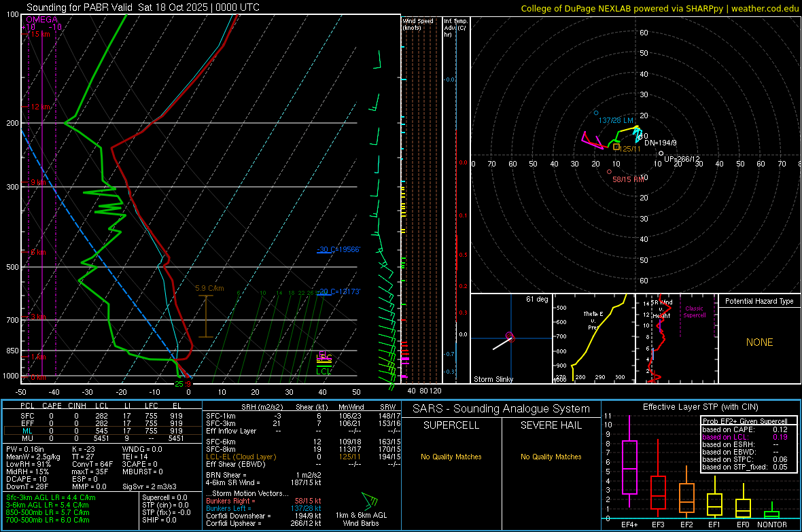This screenshot has width=802, height=532.
Task: Click the OMEGA label on Skew-T
Action: 41,20
